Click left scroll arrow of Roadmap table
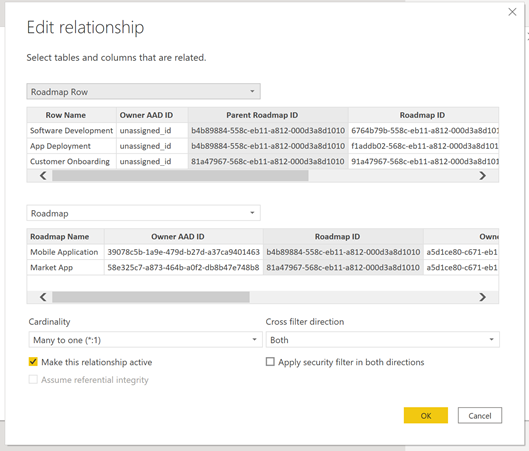Image resolution: width=529 pixels, height=451 pixels. point(43,297)
